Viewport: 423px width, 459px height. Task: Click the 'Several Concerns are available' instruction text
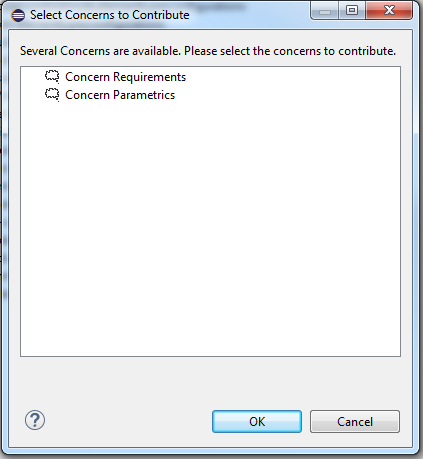[208, 51]
